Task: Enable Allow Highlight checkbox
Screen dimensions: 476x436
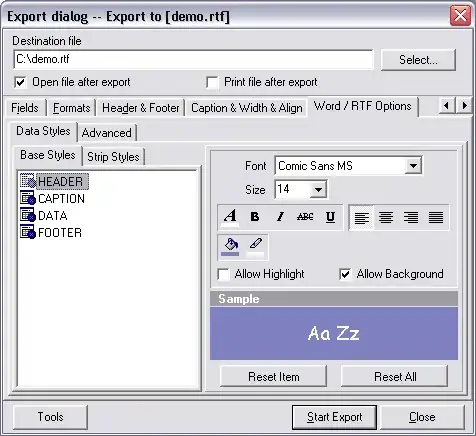Action: (x=223, y=275)
